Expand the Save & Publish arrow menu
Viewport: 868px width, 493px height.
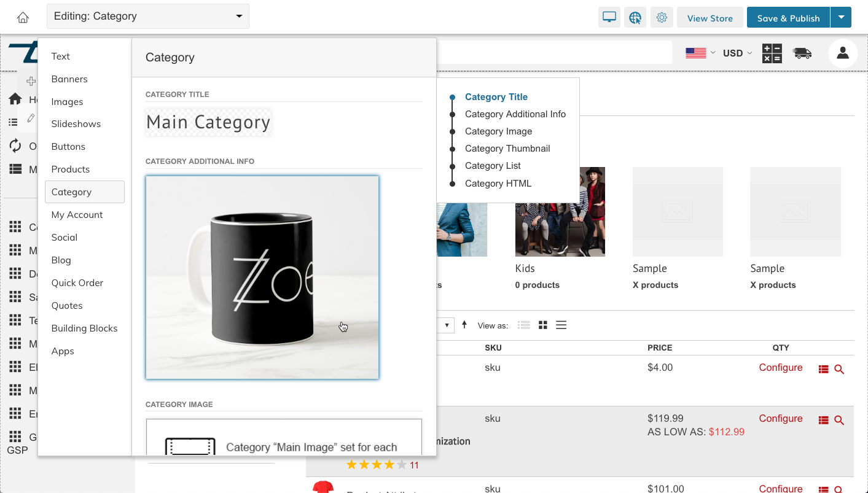click(841, 17)
